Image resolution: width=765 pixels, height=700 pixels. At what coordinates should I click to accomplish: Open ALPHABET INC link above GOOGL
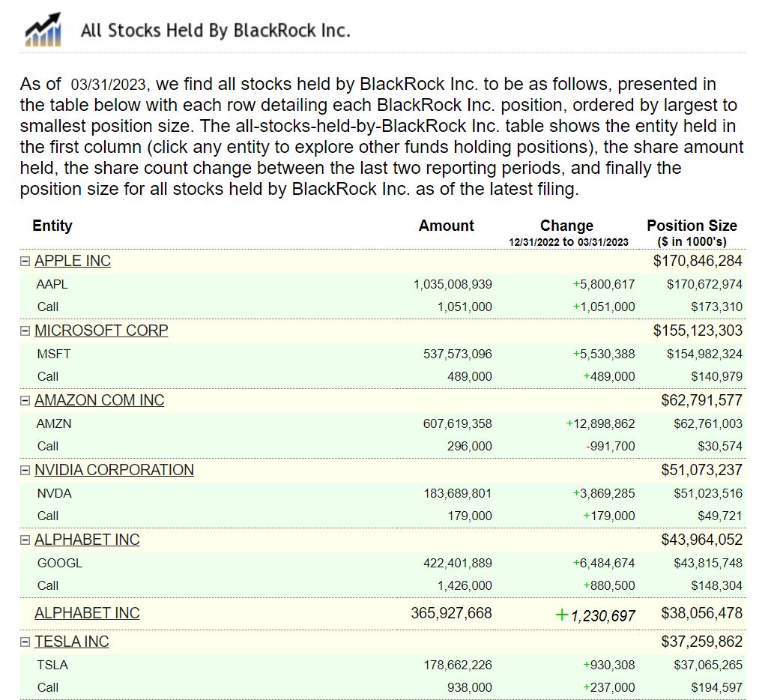click(88, 540)
